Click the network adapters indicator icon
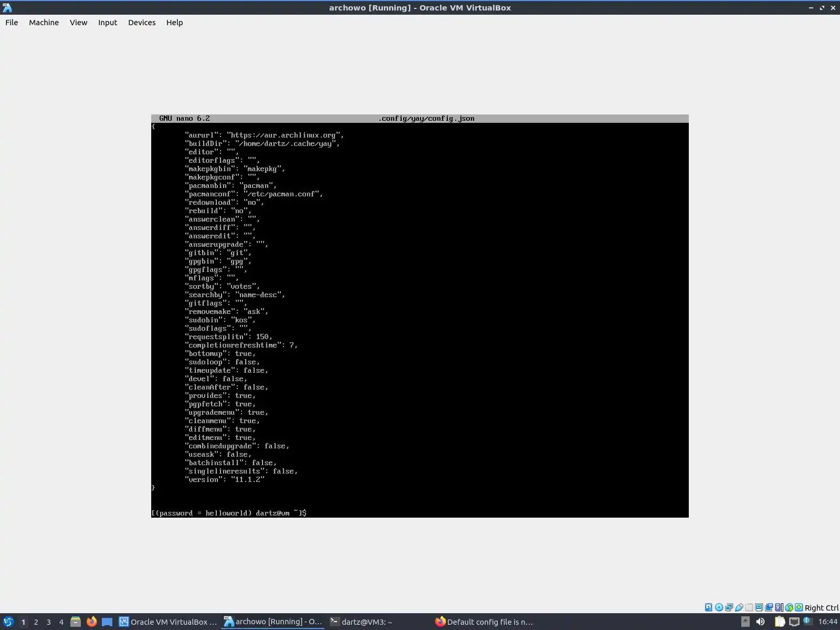 [x=729, y=607]
